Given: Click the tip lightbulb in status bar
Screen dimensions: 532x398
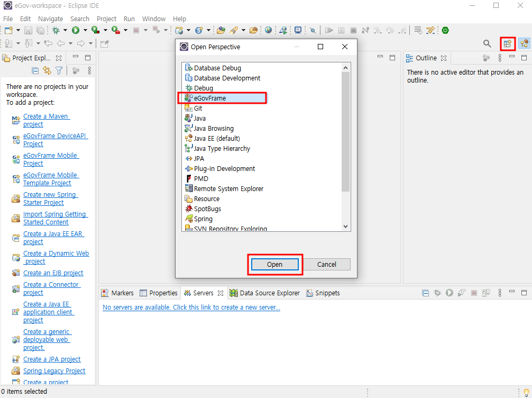Looking at the screenshot, I should tap(526, 392).
